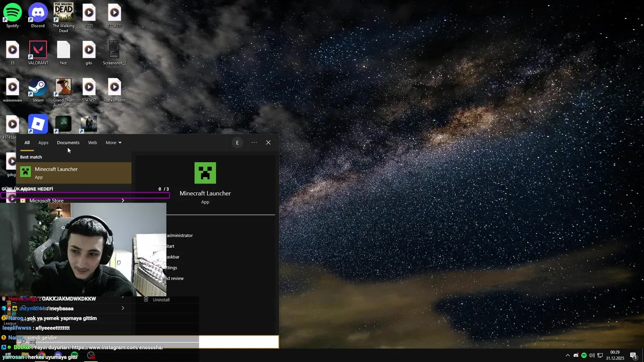644x362 pixels.
Task: Click in the search text box
Action: coord(148,342)
